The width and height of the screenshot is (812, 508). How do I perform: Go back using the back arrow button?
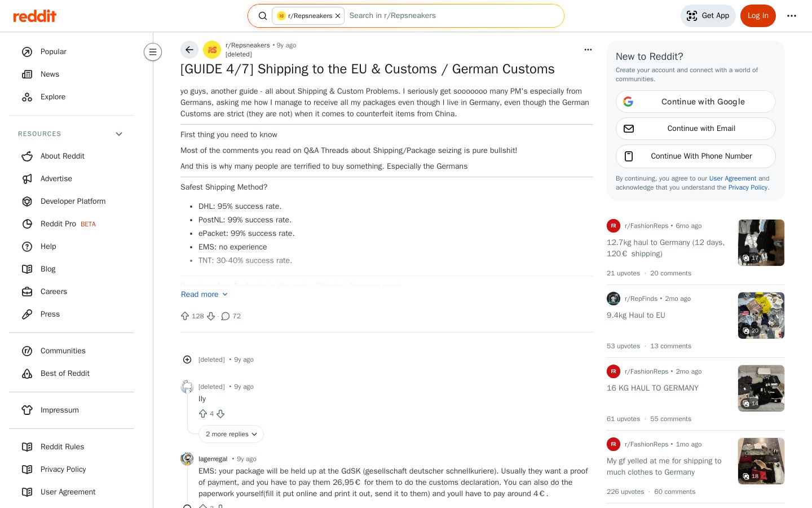pos(189,50)
